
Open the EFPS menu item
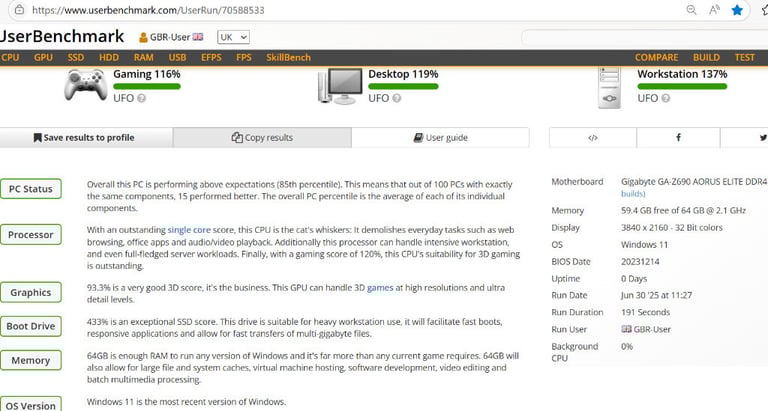pyautogui.click(x=211, y=57)
